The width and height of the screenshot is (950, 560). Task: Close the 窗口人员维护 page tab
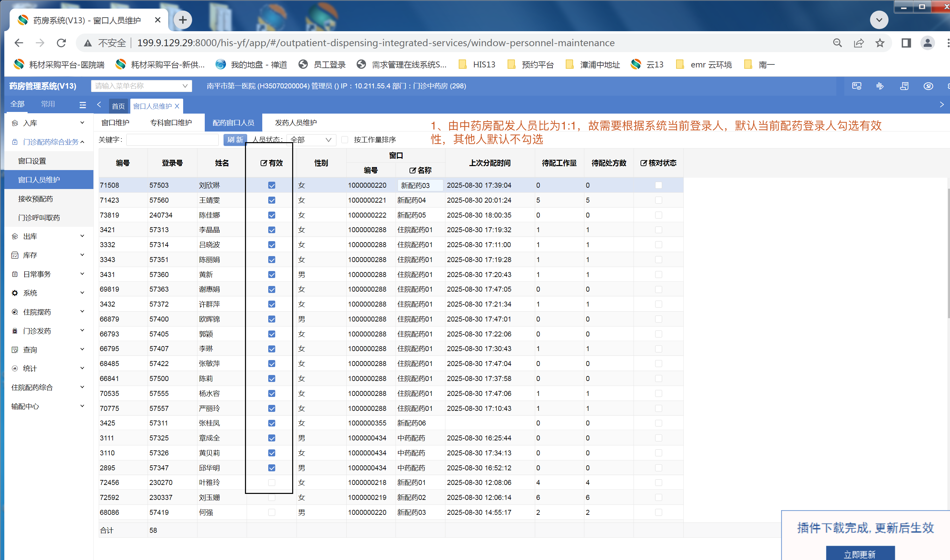tap(177, 106)
